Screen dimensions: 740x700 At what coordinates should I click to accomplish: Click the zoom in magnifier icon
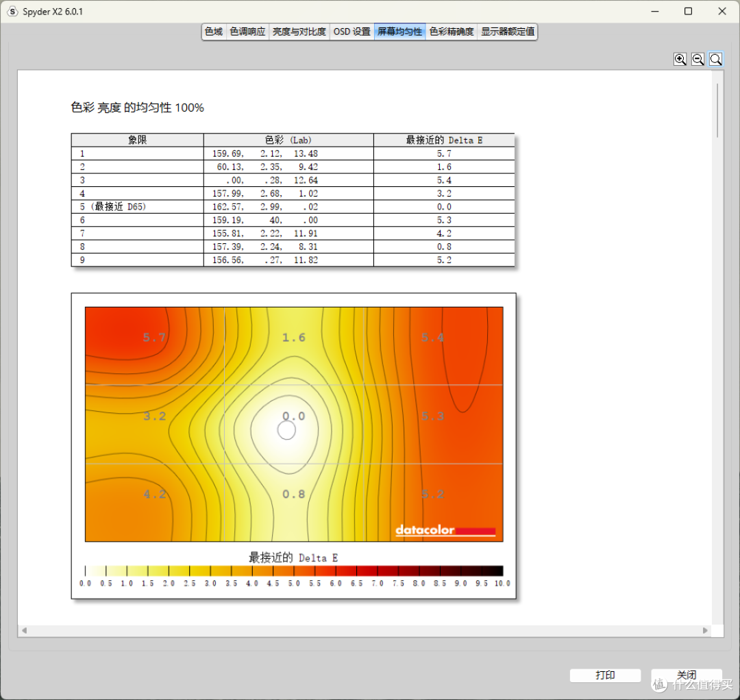(x=680, y=59)
